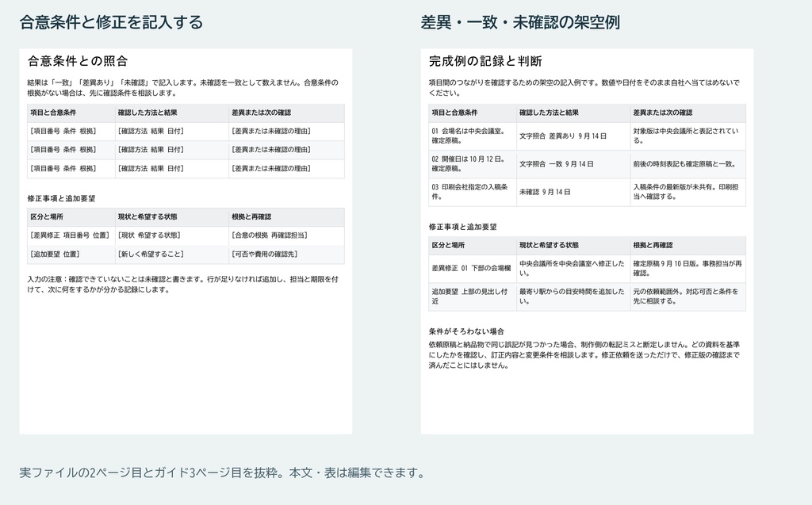Select the cell [現状 希望する状態]
This screenshot has width=812, height=505.
tap(172, 235)
